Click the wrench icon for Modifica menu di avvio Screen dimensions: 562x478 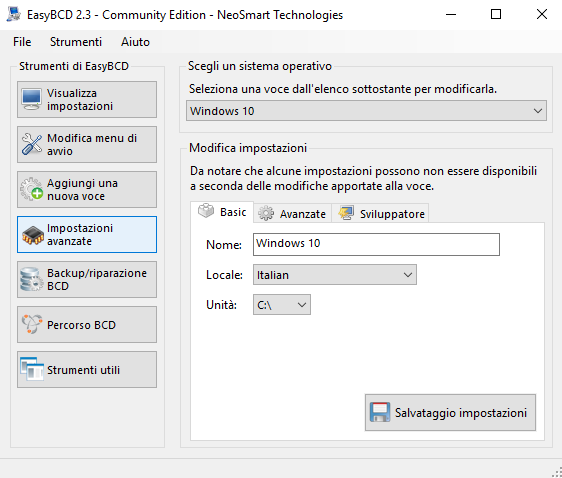coord(32,144)
